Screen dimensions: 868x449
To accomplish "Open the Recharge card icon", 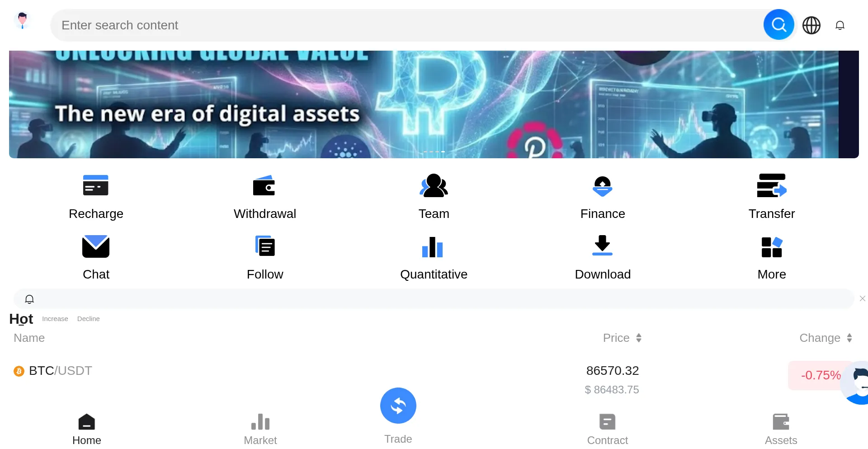I will coord(96,185).
